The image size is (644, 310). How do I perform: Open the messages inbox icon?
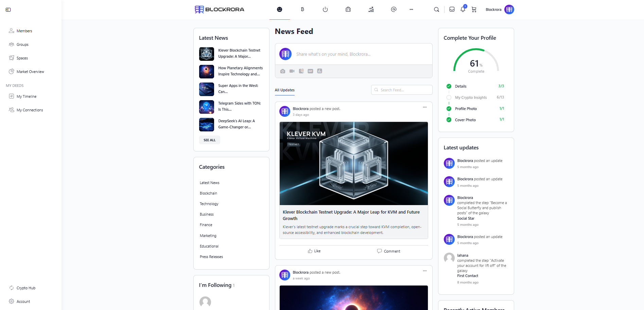click(452, 10)
